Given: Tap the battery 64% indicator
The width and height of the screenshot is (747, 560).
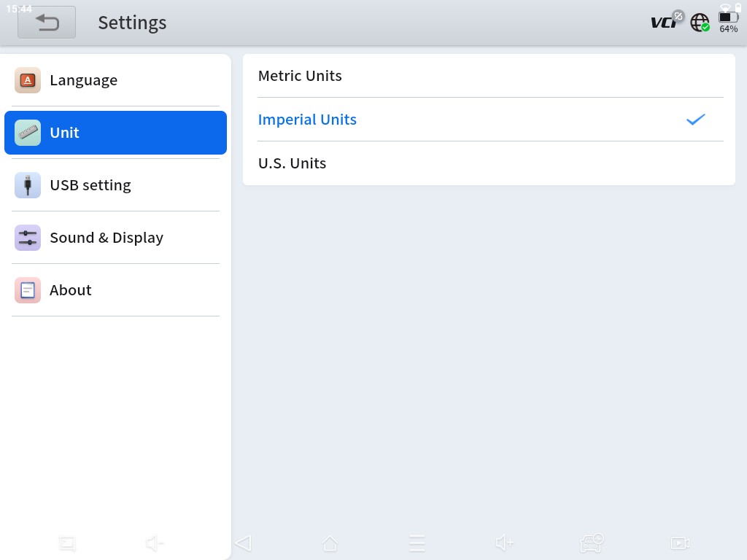Looking at the screenshot, I should [x=728, y=22].
